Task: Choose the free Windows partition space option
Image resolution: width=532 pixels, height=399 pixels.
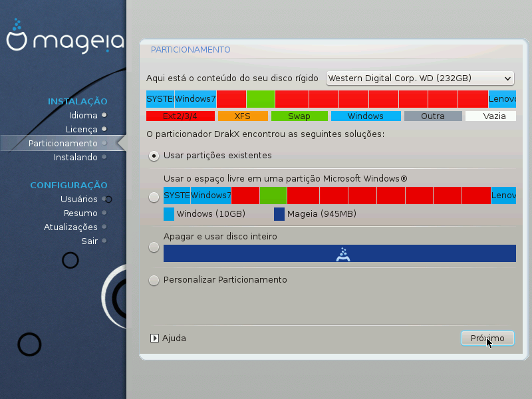Action: click(154, 197)
